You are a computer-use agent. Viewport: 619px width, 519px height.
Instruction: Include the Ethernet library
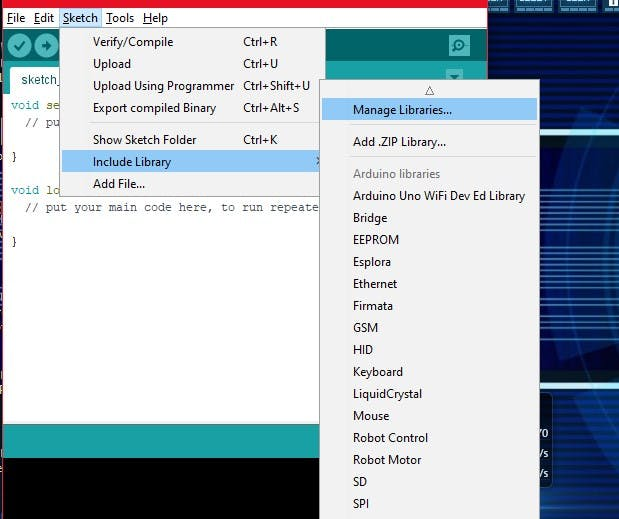430,284
